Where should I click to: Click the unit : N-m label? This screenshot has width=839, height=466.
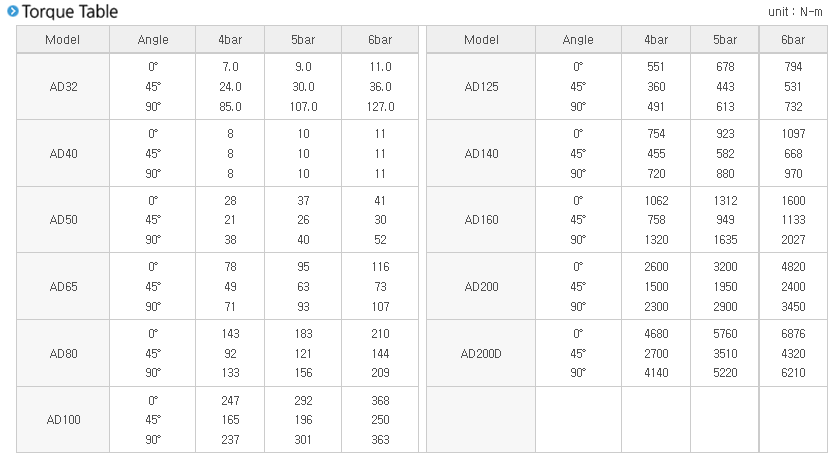(x=795, y=12)
